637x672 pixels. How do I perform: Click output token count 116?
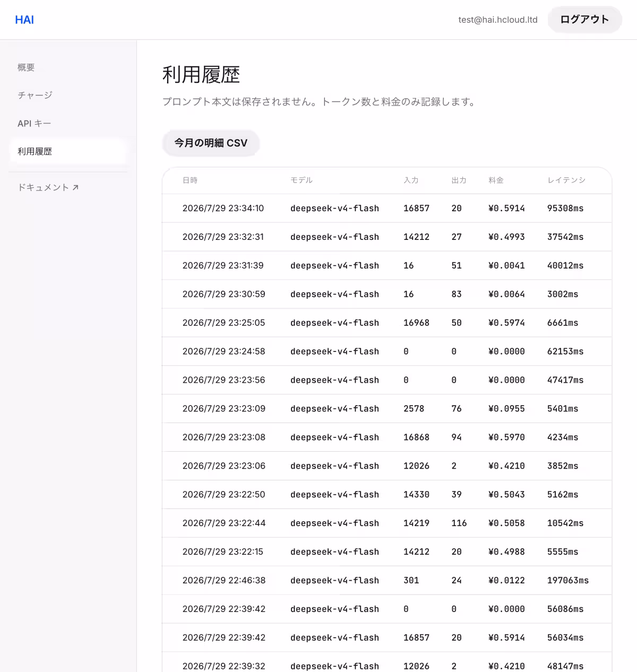point(459,523)
